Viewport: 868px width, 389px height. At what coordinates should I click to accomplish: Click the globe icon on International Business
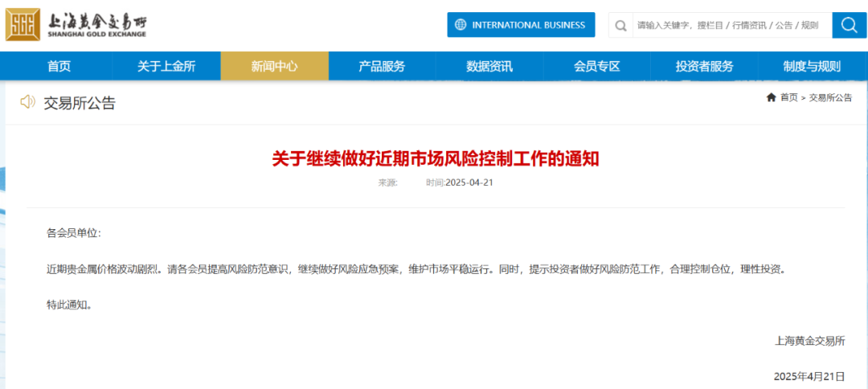461,25
